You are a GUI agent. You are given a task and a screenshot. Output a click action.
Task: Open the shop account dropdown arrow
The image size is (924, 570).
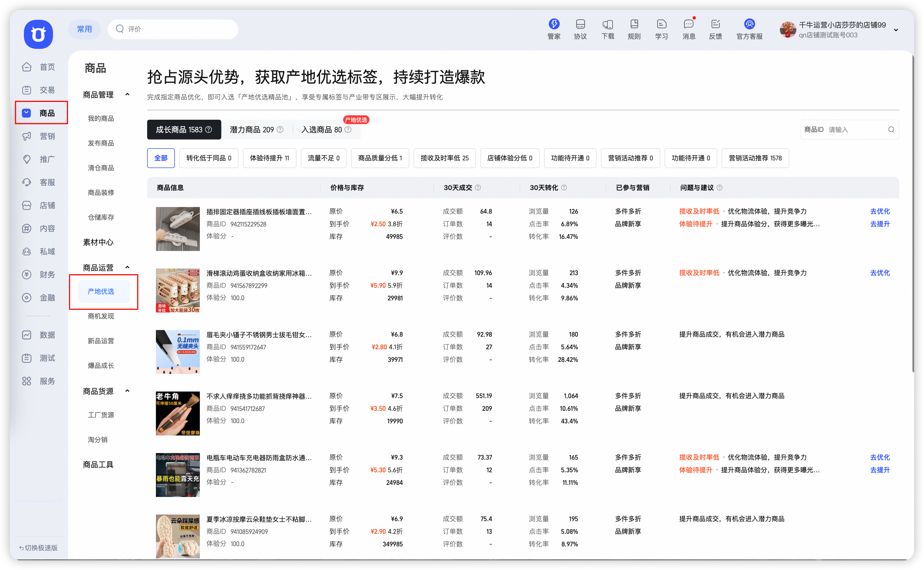pyautogui.click(x=896, y=30)
